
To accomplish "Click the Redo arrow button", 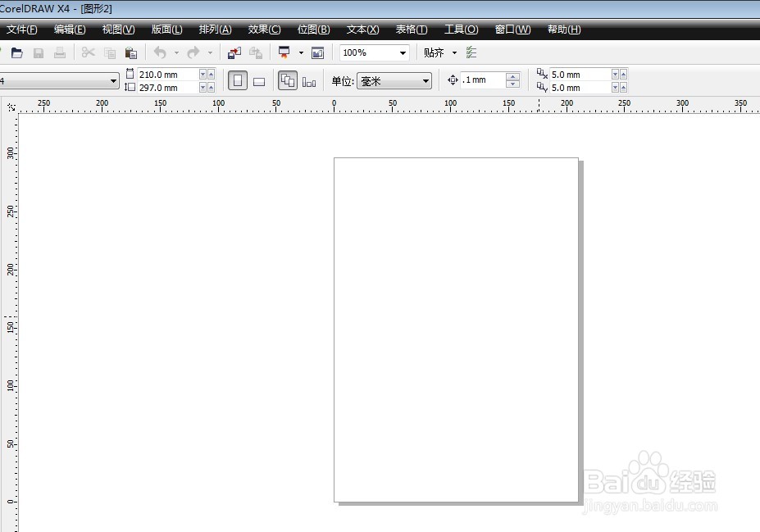I will 193,52.
